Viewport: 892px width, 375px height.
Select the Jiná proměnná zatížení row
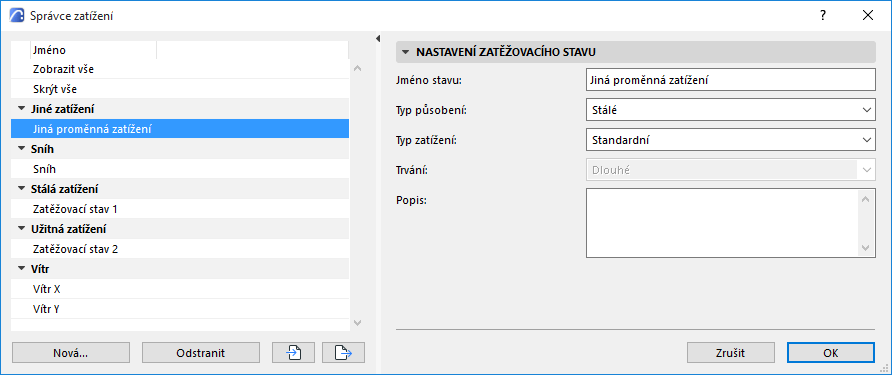(180, 129)
